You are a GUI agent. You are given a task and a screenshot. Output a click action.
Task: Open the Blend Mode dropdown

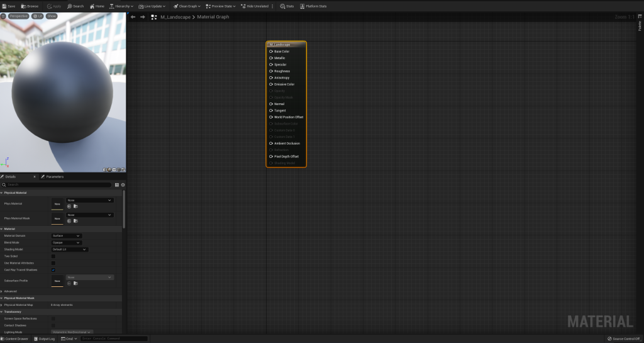tap(66, 242)
